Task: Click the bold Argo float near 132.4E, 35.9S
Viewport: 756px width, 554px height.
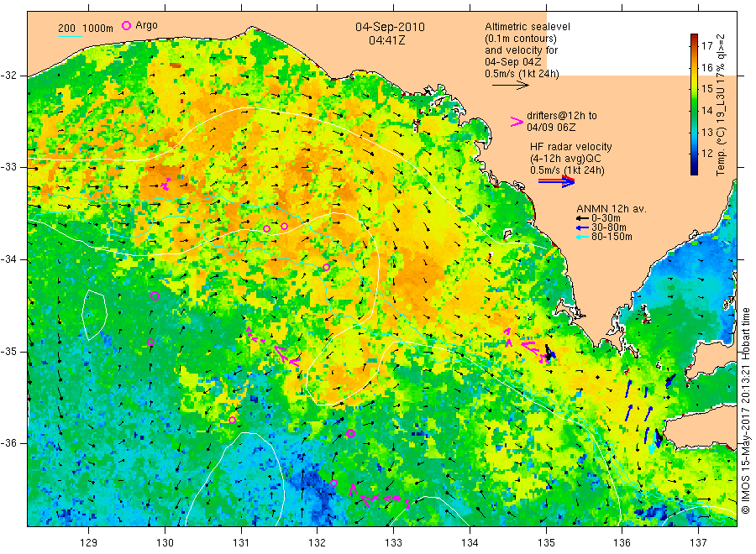Action: (x=350, y=433)
